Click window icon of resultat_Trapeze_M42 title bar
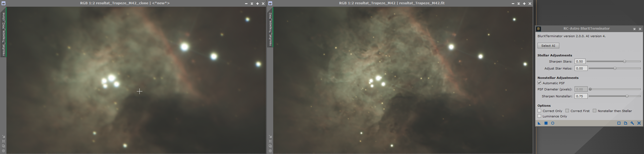This screenshot has height=154, width=644. [270, 3]
